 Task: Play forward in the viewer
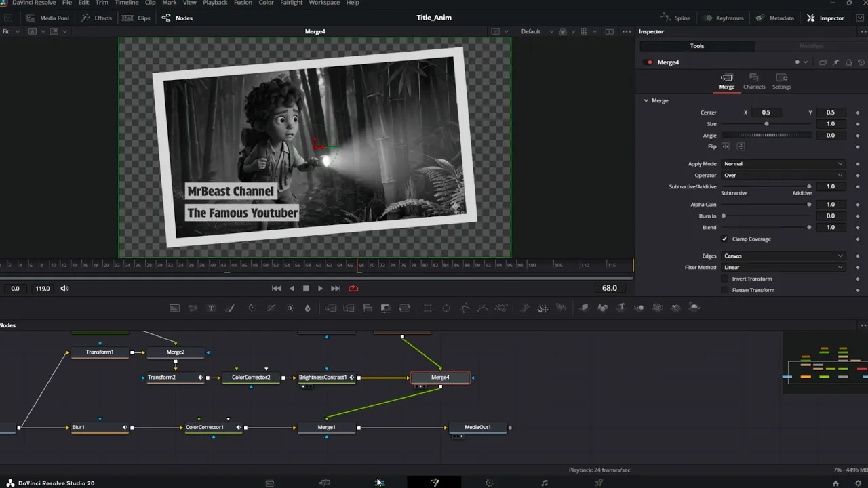click(x=321, y=288)
